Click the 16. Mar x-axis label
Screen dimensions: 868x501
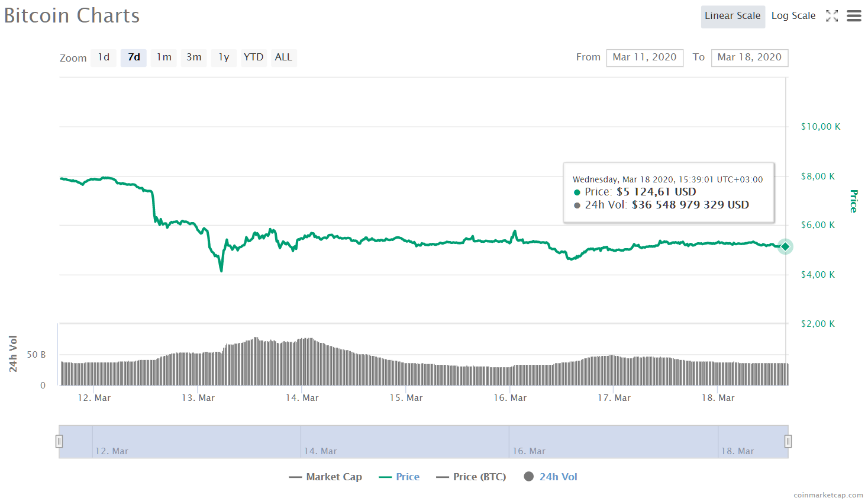tap(510, 398)
